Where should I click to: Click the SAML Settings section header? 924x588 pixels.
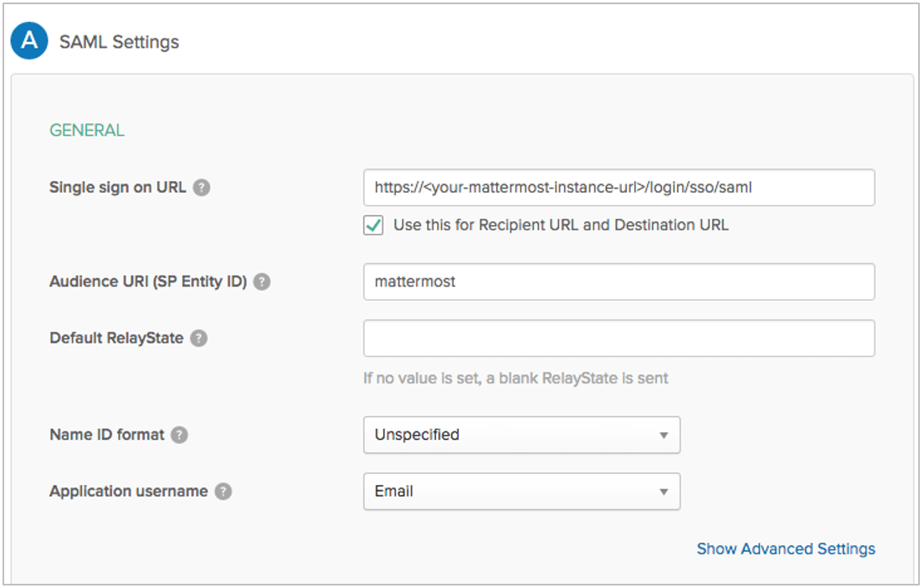pos(119,42)
